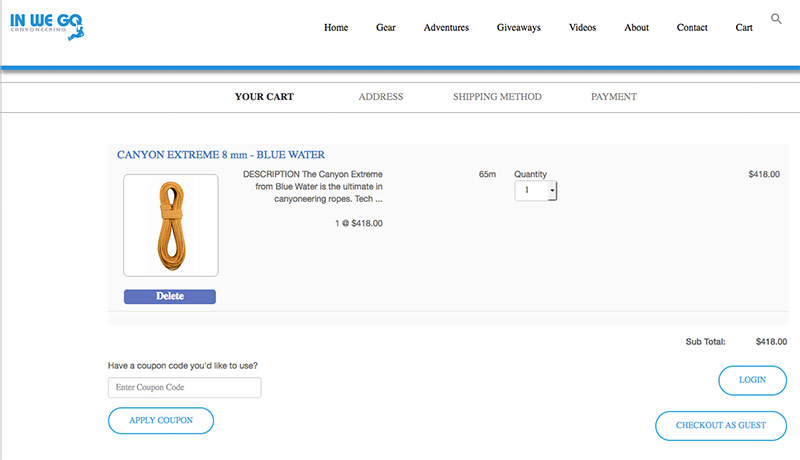Select the Payment checkout step
Viewport: 800px width, 460px height.
coord(614,97)
